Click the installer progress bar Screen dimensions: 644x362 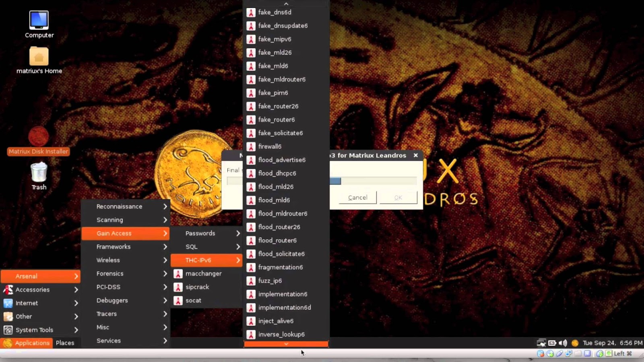(374, 181)
